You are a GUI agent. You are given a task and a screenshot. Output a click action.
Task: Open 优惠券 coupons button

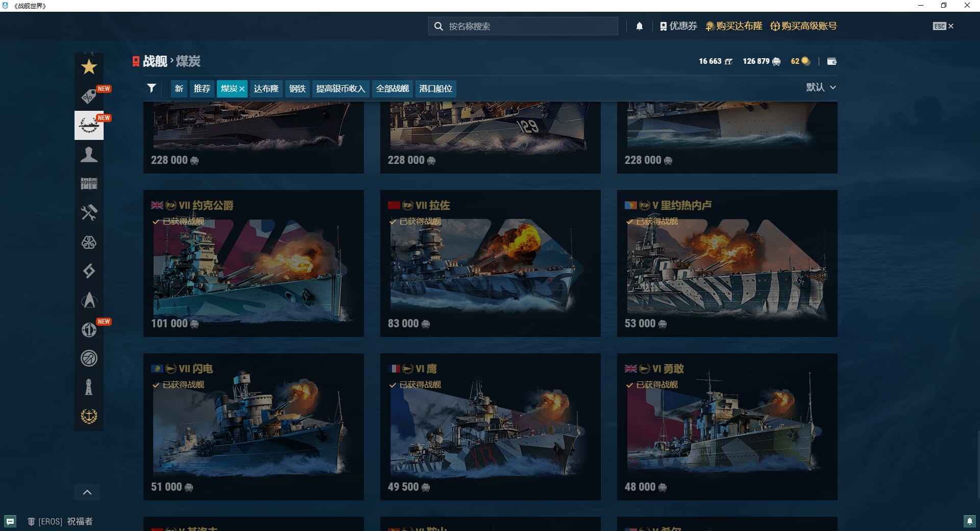click(x=678, y=26)
